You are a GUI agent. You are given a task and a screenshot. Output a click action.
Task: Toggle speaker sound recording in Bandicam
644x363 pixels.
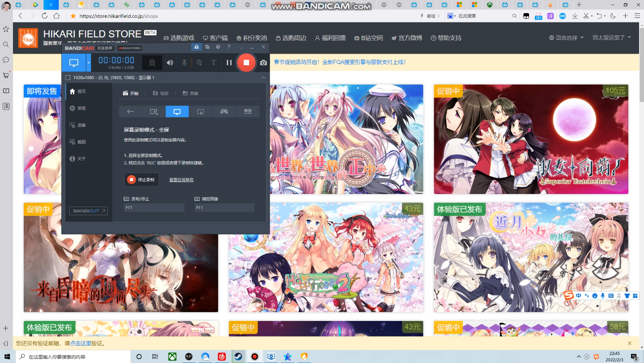coord(170,63)
